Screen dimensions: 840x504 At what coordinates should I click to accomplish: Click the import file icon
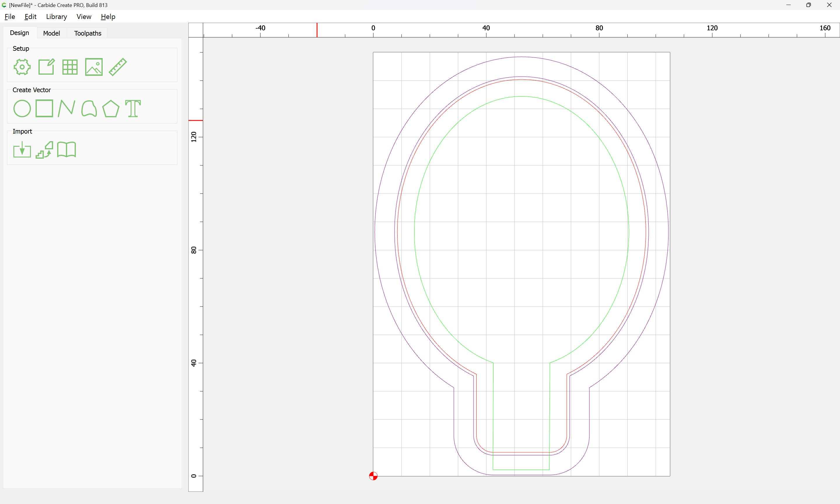click(x=22, y=149)
